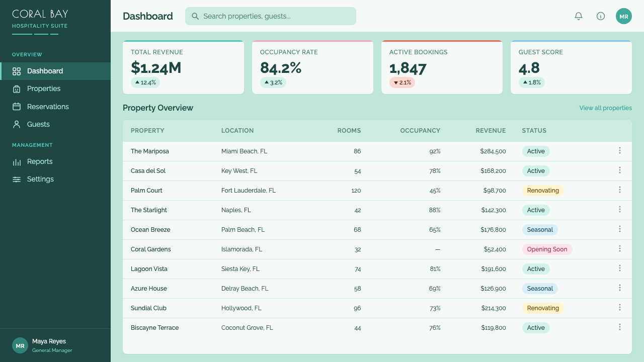The width and height of the screenshot is (644, 362).
Task: Click the Total Revenue summary card
Action: (x=183, y=67)
